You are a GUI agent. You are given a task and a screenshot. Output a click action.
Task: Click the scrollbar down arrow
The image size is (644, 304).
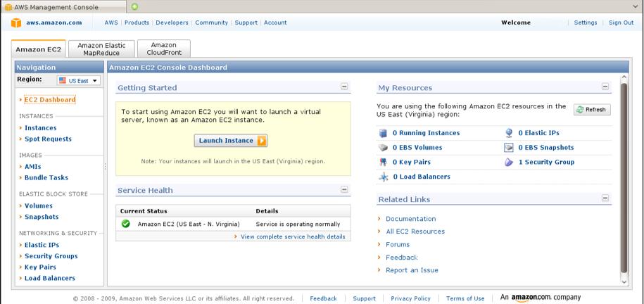coord(624,281)
